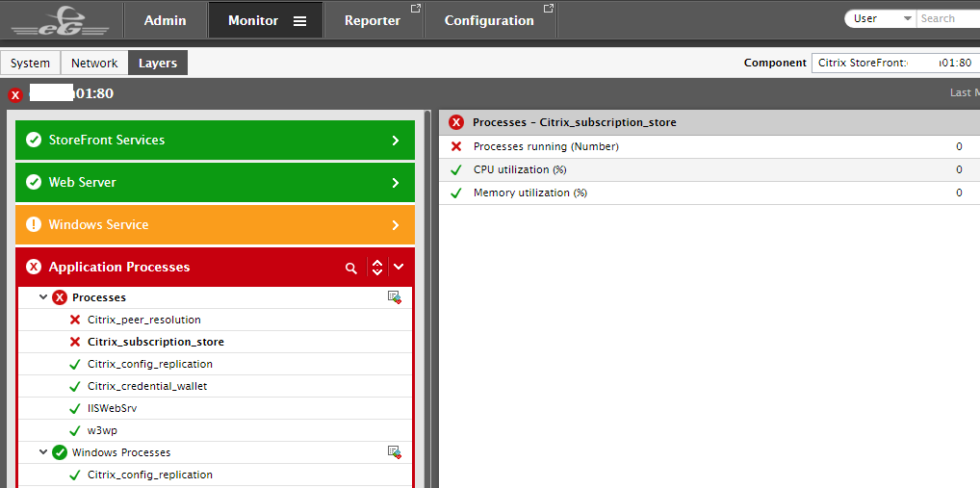Click the Configuration external-link icon

coord(548,9)
